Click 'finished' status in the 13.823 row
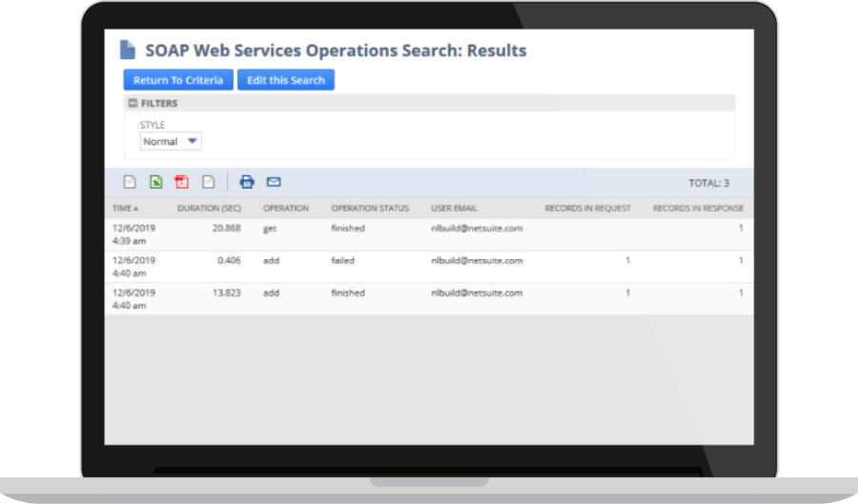Screen dimensions: 858x504 (348, 292)
